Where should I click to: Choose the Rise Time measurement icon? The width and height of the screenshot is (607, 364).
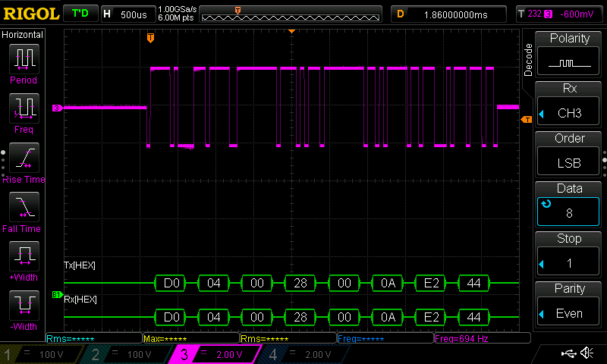coord(23,157)
